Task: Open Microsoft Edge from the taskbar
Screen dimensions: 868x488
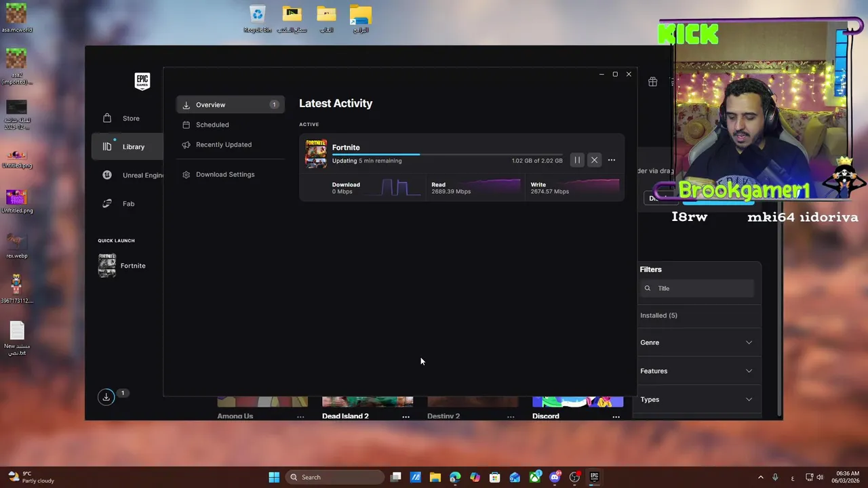Action: (455, 477)
